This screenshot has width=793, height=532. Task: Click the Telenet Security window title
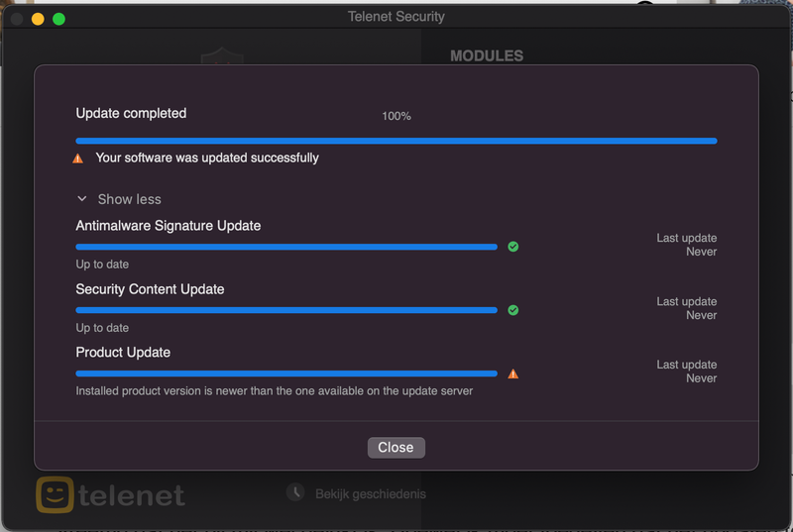click(x=396, y=17)
